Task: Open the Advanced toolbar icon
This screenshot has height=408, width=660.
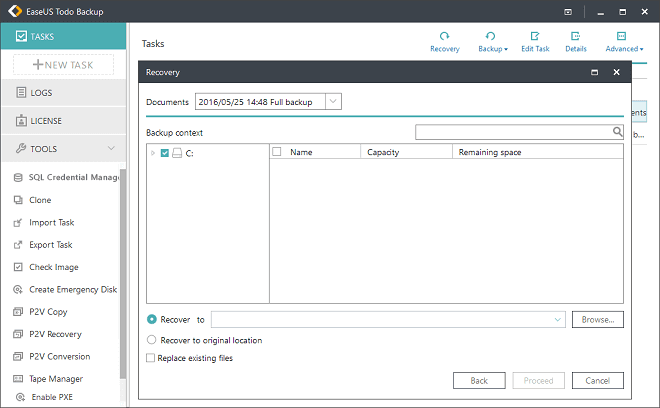Action: click(x=621, y=36)
